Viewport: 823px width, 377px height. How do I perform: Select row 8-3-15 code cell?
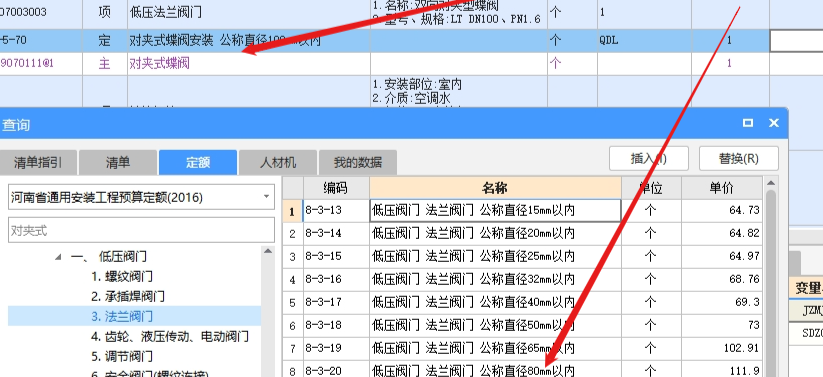336,257
